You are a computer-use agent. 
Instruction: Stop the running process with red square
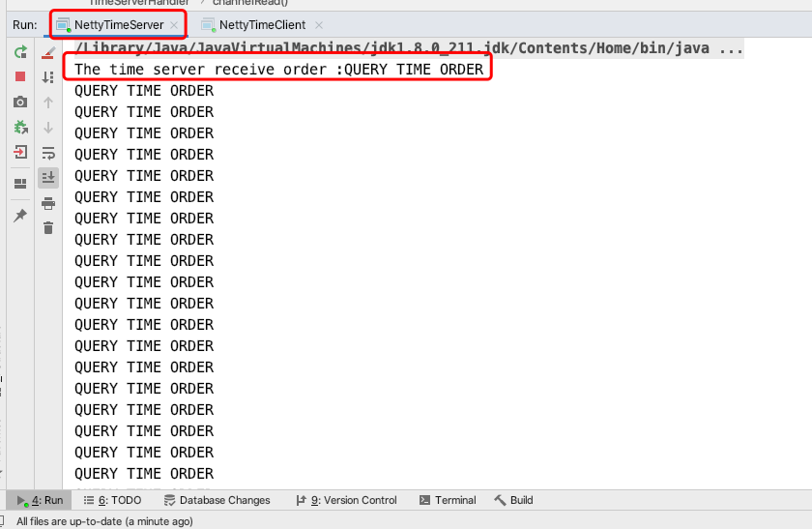click(20, 76)
